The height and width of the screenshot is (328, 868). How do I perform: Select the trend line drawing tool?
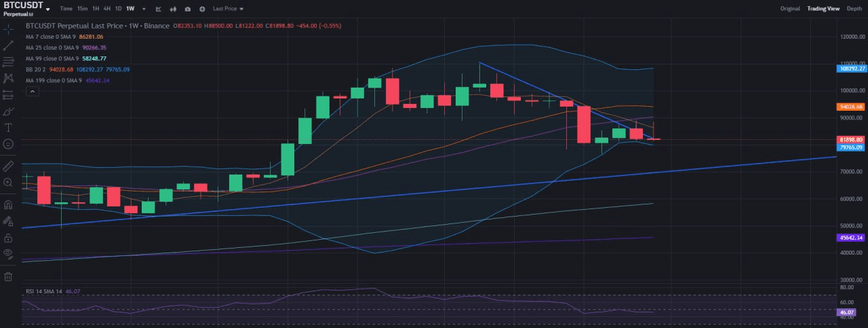[x=8, y=45]
